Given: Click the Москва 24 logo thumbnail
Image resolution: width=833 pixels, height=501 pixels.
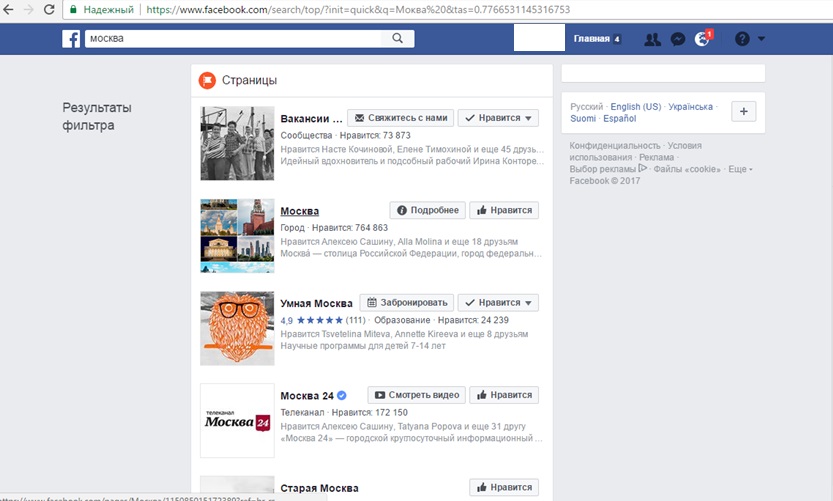Looking at the screenshot, I should coord(237,421).
